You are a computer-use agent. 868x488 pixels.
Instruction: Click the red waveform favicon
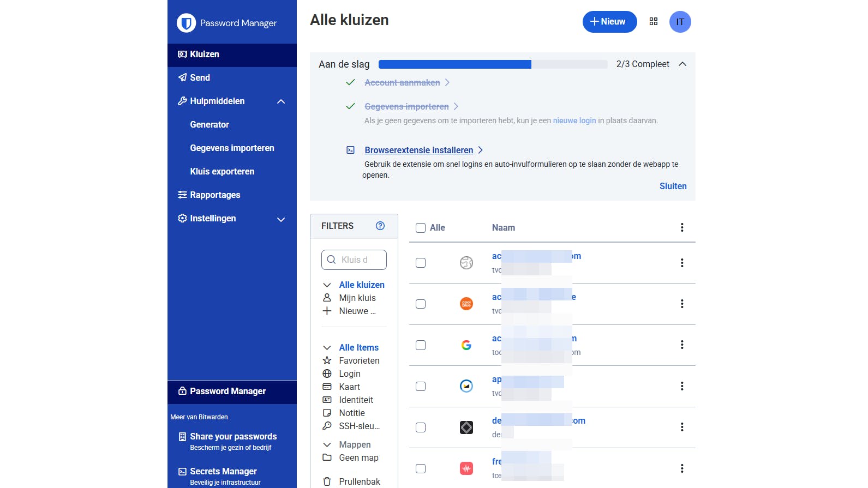(x=466, y=468)
